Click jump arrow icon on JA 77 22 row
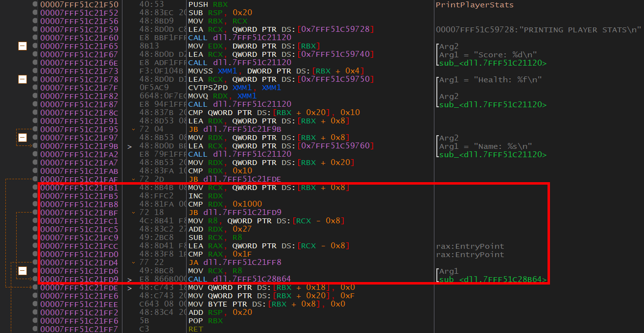This screenshot has height=333, width=644. pos(134,262)
